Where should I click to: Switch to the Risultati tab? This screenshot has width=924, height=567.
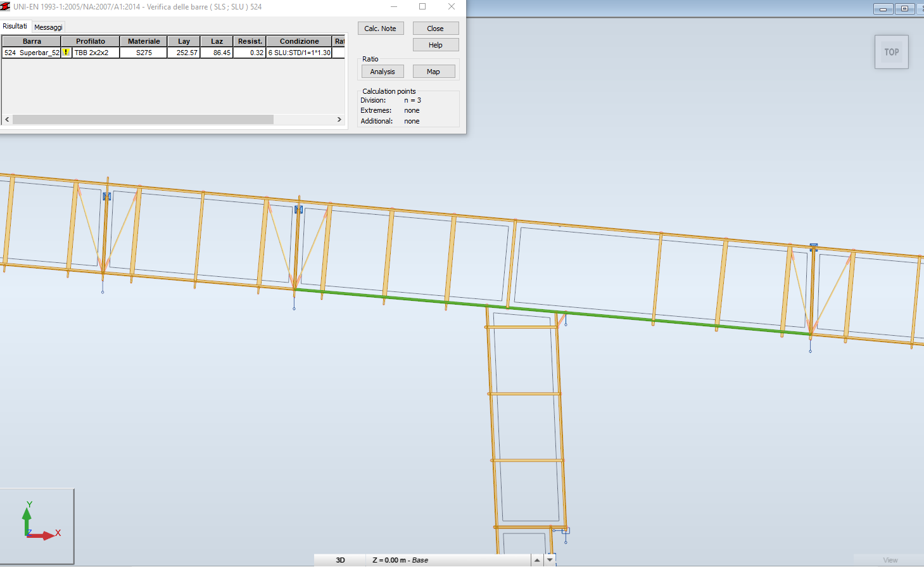(x=15, y=27)
